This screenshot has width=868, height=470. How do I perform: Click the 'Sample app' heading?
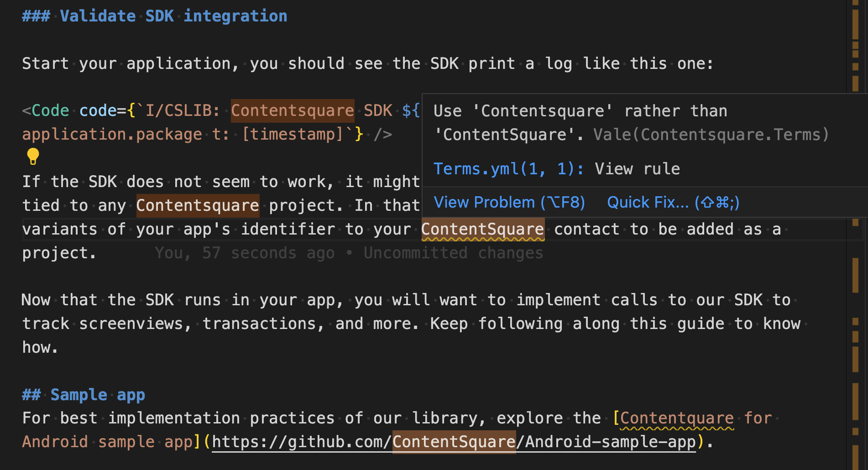[x=84, y=394]
